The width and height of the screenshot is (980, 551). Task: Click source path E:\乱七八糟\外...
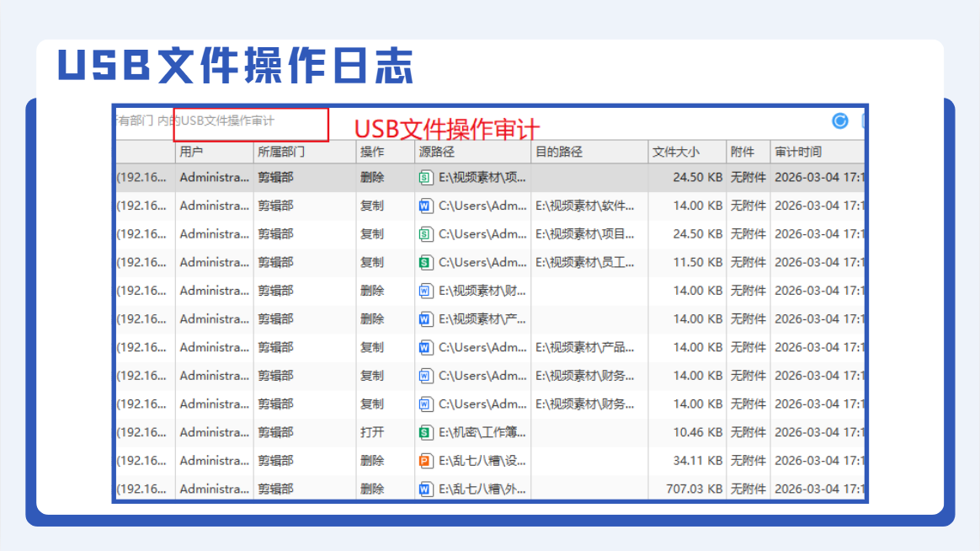482,489
